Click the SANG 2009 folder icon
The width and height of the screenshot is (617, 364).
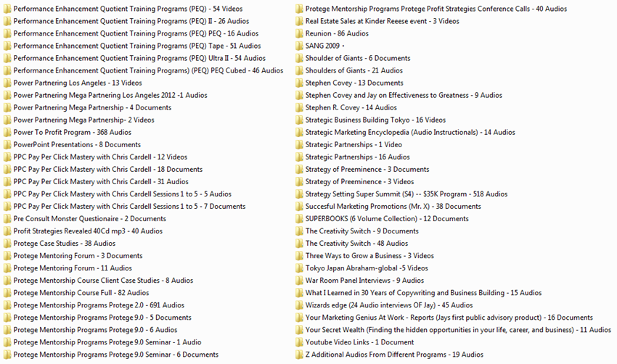tap(299, 46)
